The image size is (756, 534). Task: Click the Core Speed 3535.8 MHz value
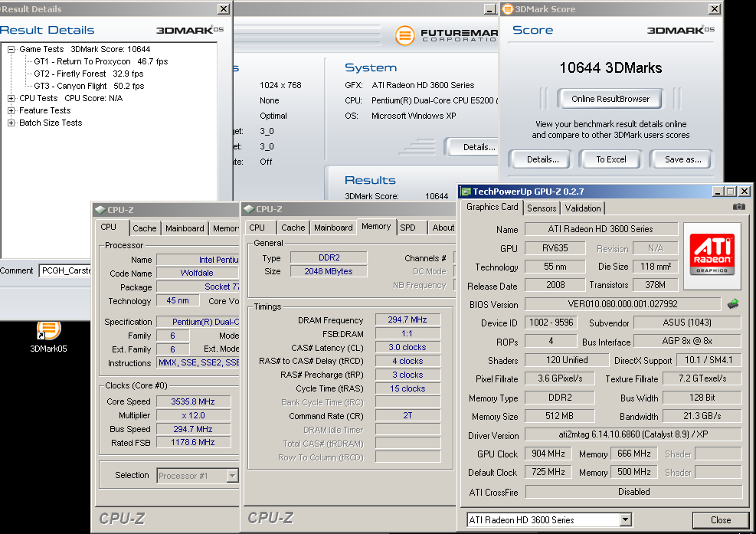pyautogui.click(x=193, y=401)
